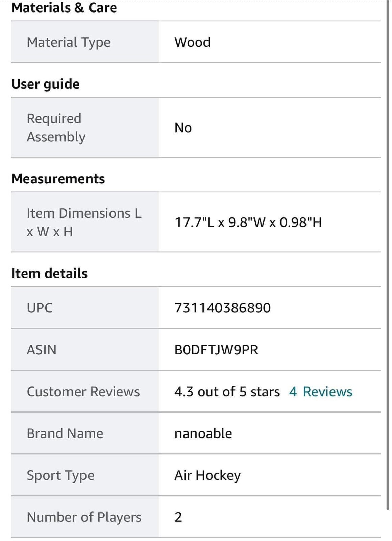The height and width of the screenshot is (541, 392).
Task: Click the 17.7"L x 9.8"W x 0.98"H dimensions value
Action: pyautogui.click(x=248, y=222)
